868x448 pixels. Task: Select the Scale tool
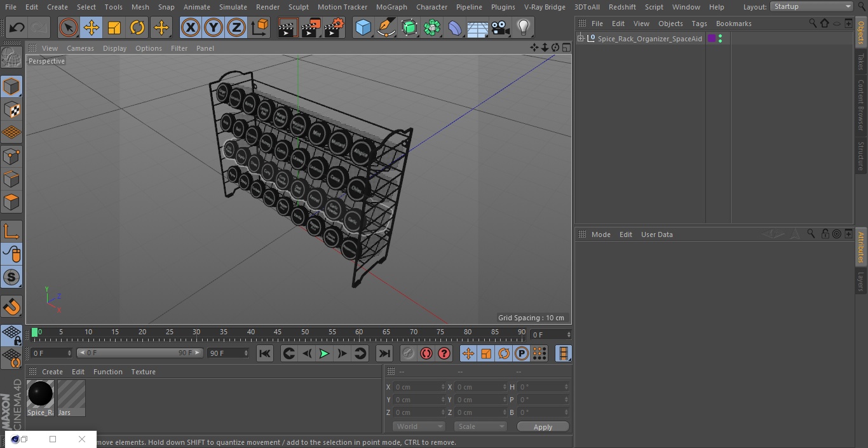click(114, 27)
